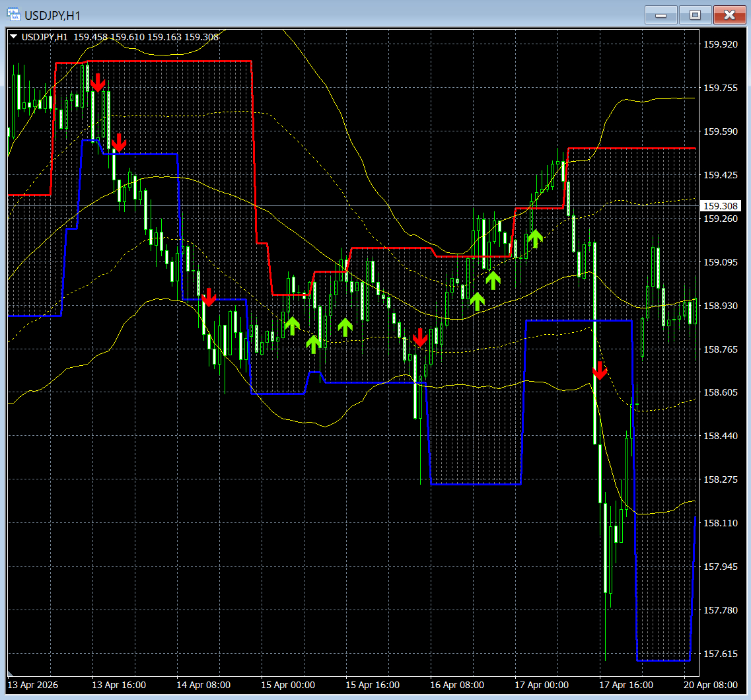The width and height of the screenshot is (751, 700).
Task: Expand the white triangle before USDJPY,H1 label
Action: click(13, 36)
